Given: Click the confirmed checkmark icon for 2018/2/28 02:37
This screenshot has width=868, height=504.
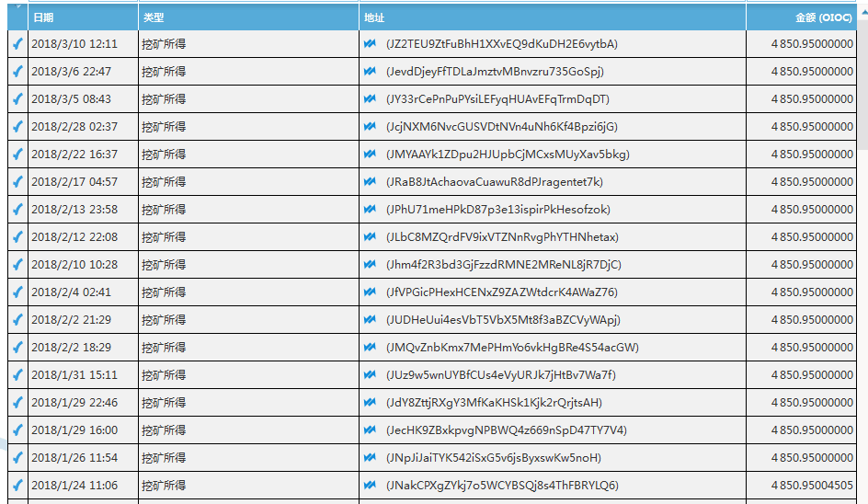Looking at the screenshot, I should coord(17,127).
